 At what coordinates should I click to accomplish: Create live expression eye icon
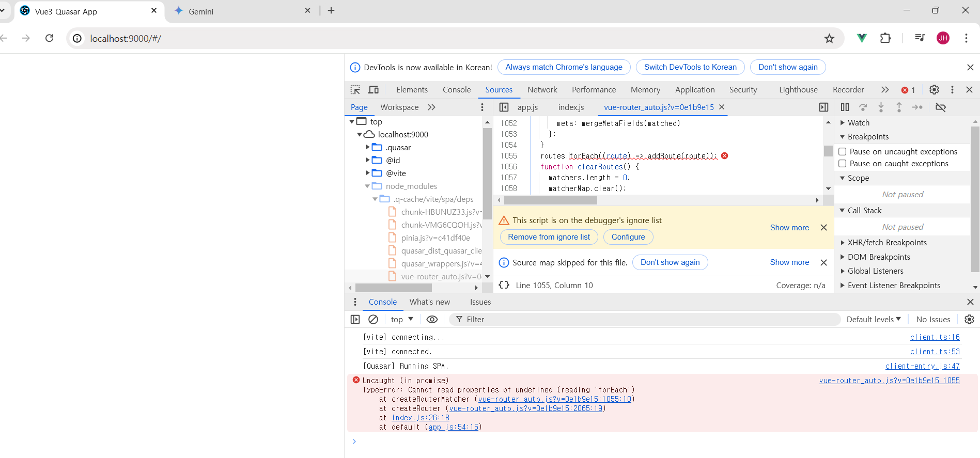tap(432, 320)
